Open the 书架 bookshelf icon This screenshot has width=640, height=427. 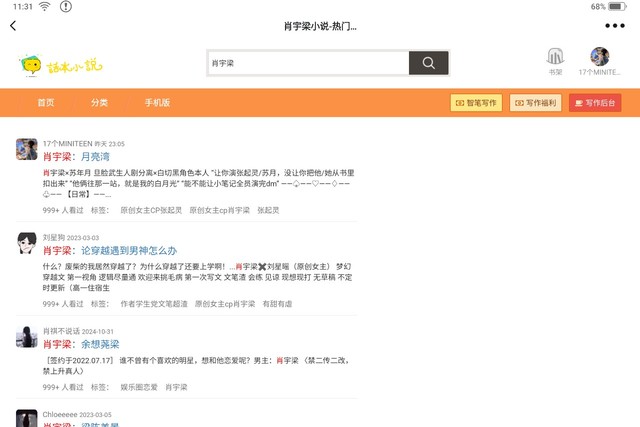(x=555, y=61)
